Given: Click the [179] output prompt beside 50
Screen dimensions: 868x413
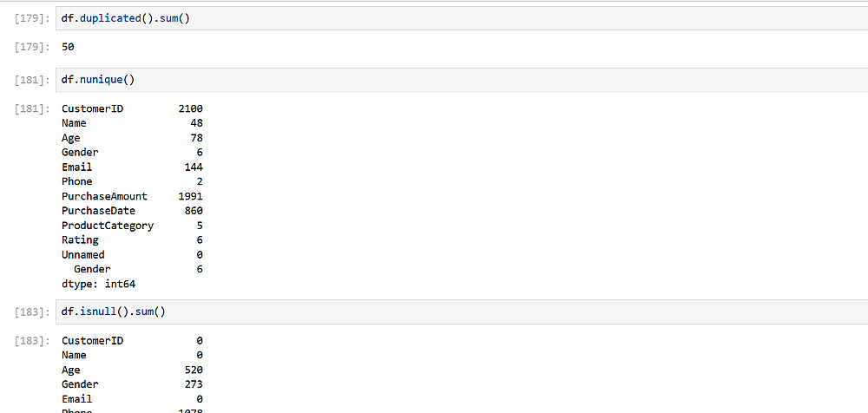Looking at the screenshot, I should point(33,47).
